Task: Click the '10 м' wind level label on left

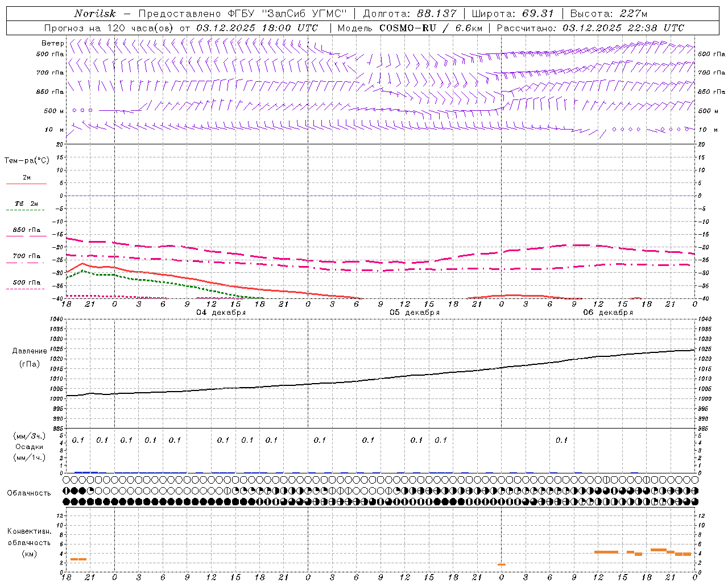Action: tap(55, 130)
